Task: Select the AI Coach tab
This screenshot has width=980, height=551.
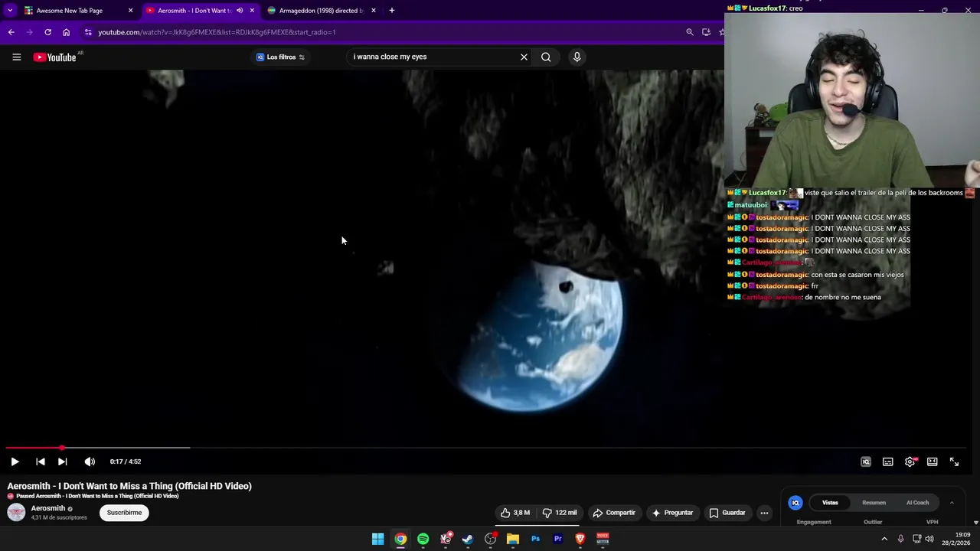Action: pyautogui.click(x=917, y=503)
